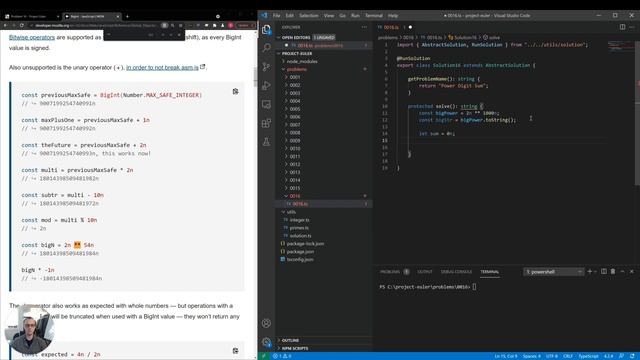This screenshot has width=640, height=360.
Task: Split the terminal panel
Action: 604,271
